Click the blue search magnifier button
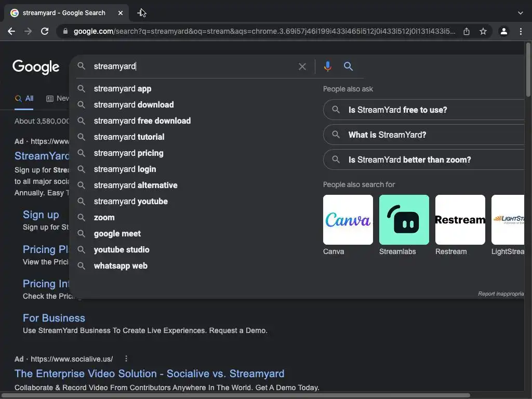Viewport: 532px width, 399px height. pyautogui.click(x=348, y=66)
